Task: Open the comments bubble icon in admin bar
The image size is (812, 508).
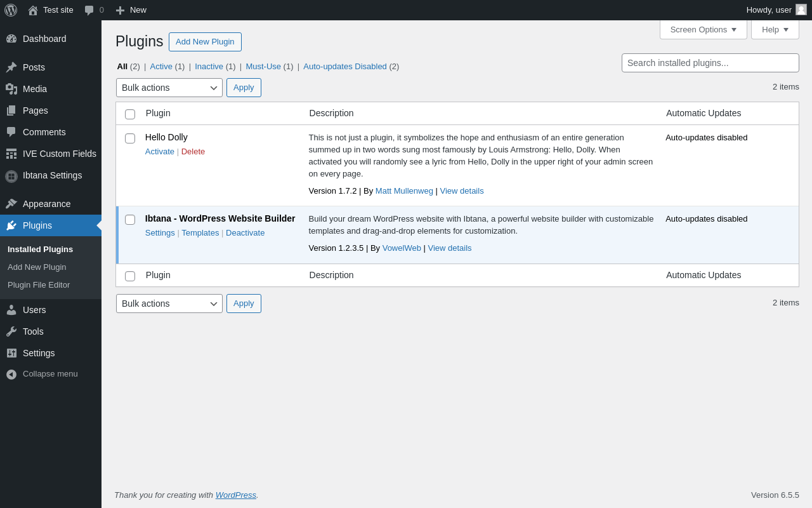Action: click(x=89, y=10)
